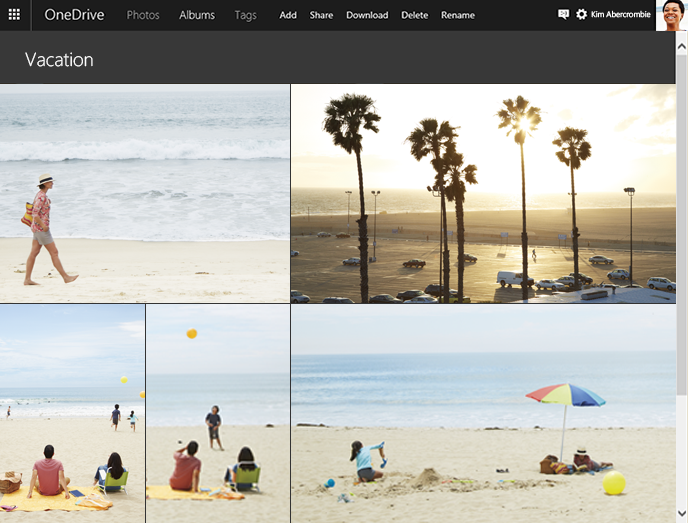
Task: Switch to the Photos tab
Action: [143, 15]
